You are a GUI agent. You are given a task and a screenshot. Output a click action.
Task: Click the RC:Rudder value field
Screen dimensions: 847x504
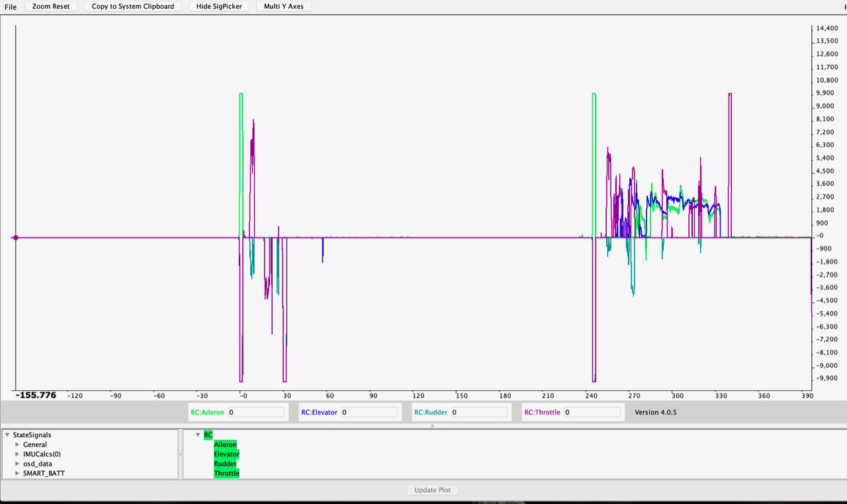(x=480, y=412)
